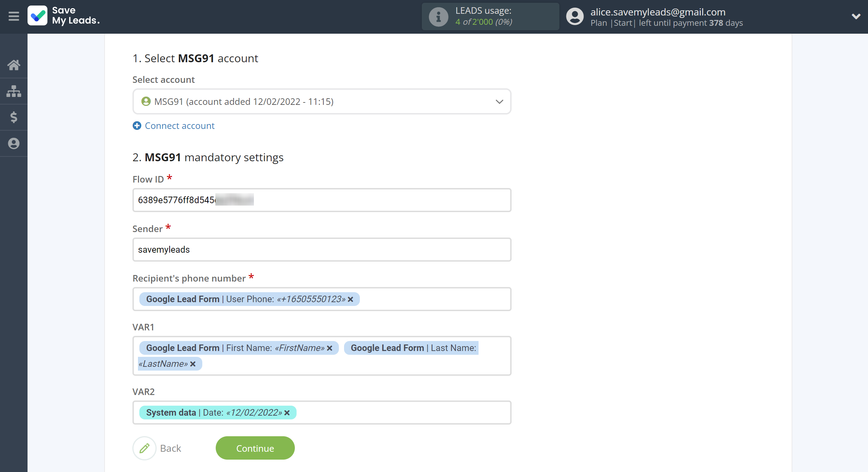Click the Plan Start payment info
Image resolution: width=868 pixels, height=472 pixels.
[666, 23]
